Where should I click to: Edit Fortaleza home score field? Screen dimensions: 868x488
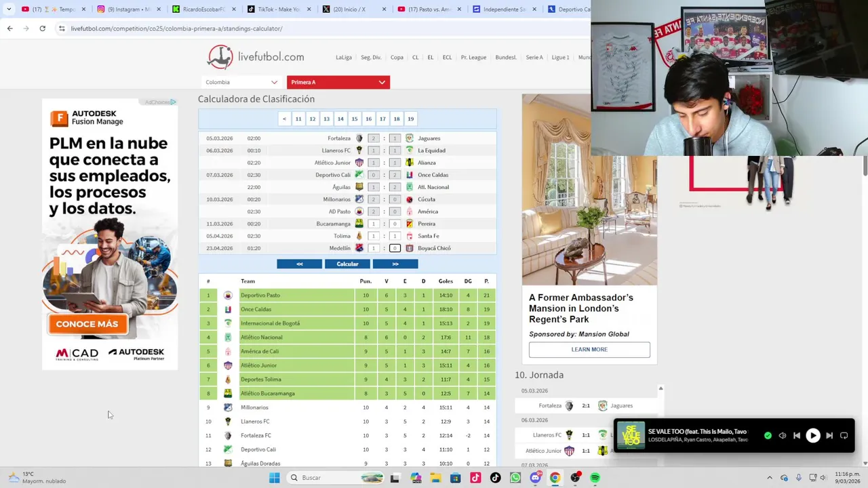point(373,138)
